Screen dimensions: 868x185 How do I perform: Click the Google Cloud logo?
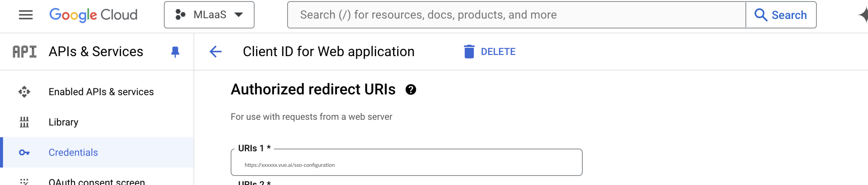click(93, 15)
